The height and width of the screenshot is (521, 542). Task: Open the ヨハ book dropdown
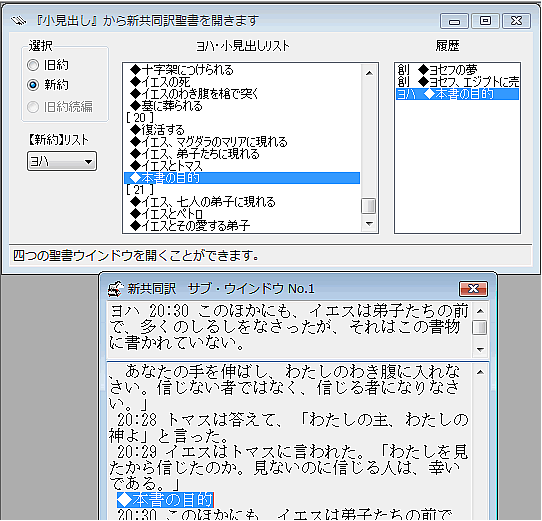[x=62, y=161]
